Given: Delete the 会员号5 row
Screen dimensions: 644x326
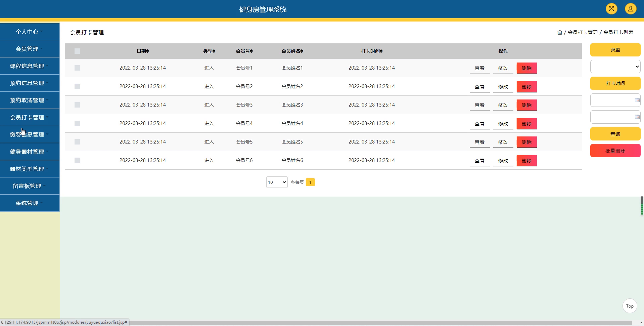Looking at the screenshot, I should pos(526,142).
